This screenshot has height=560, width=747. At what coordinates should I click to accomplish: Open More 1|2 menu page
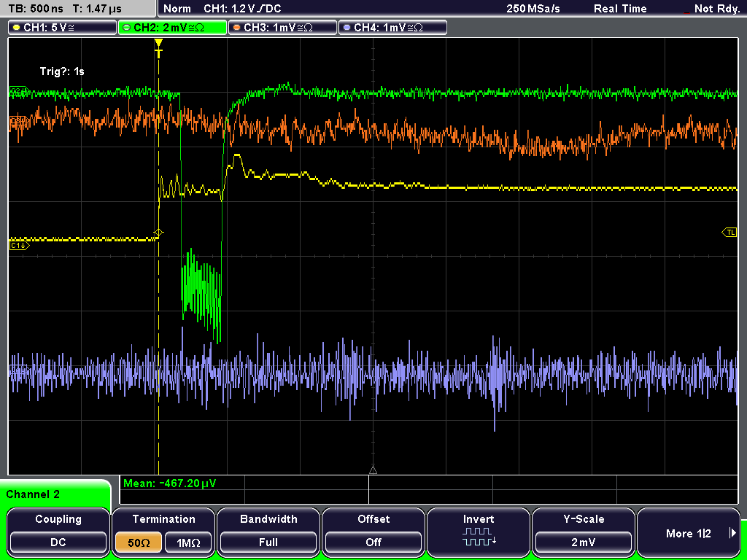[x=688, y=533]
